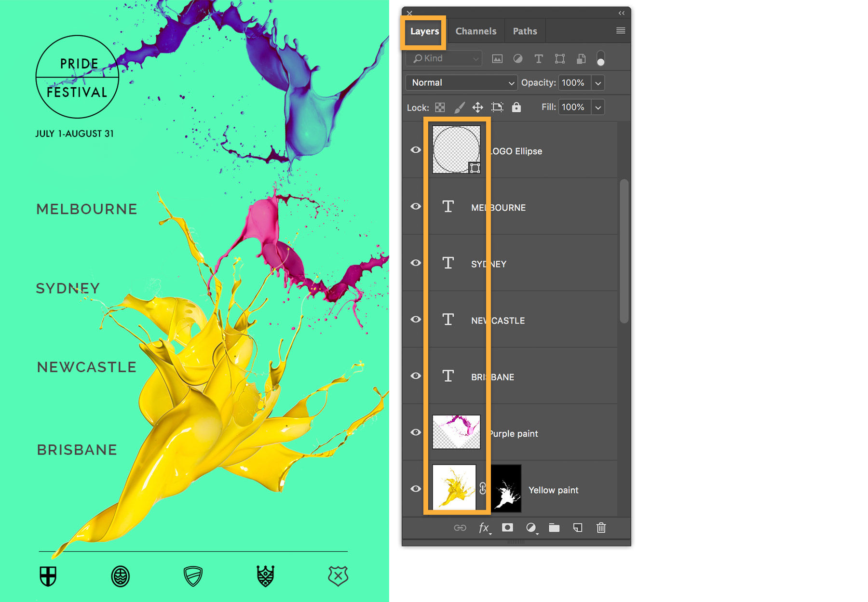The width and height of the screenshot is (868, 602).
Task: Filter for type layers only
Action: [x=539, y=59]
